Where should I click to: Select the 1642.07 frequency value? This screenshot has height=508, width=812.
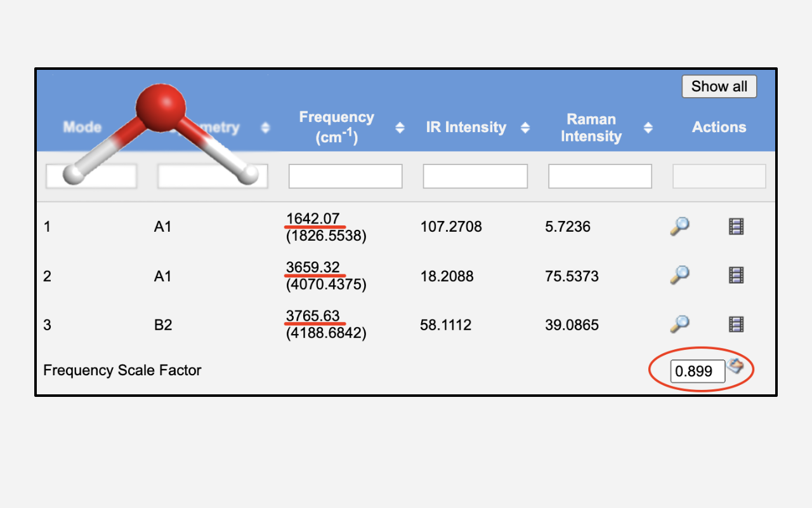[x=313, y=218]
